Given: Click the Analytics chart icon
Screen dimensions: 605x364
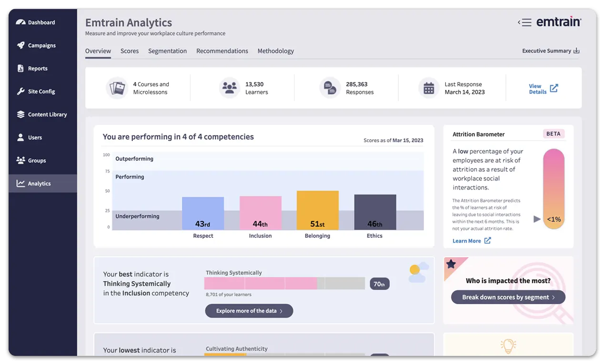Looking at the screenshot, I should pyautogui.click(x=20, y=183).
